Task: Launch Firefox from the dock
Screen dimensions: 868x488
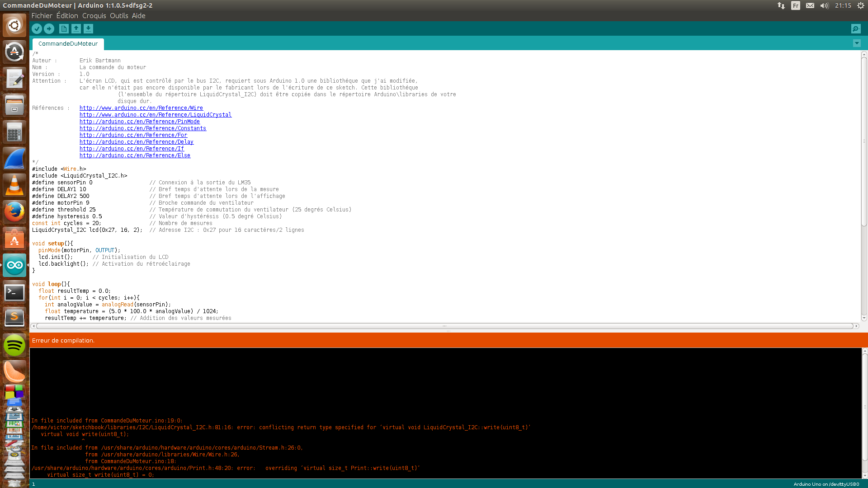Action: point(14,211)
